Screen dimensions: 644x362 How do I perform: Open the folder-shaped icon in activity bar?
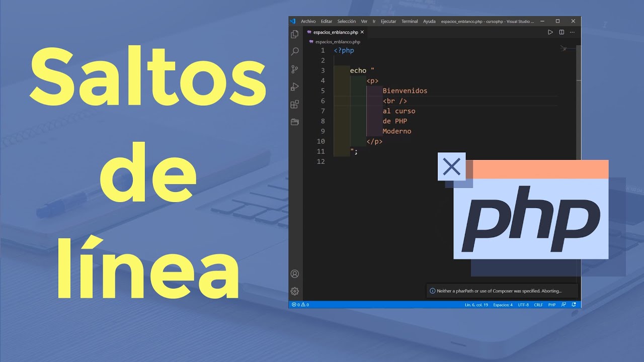[295, 122]
